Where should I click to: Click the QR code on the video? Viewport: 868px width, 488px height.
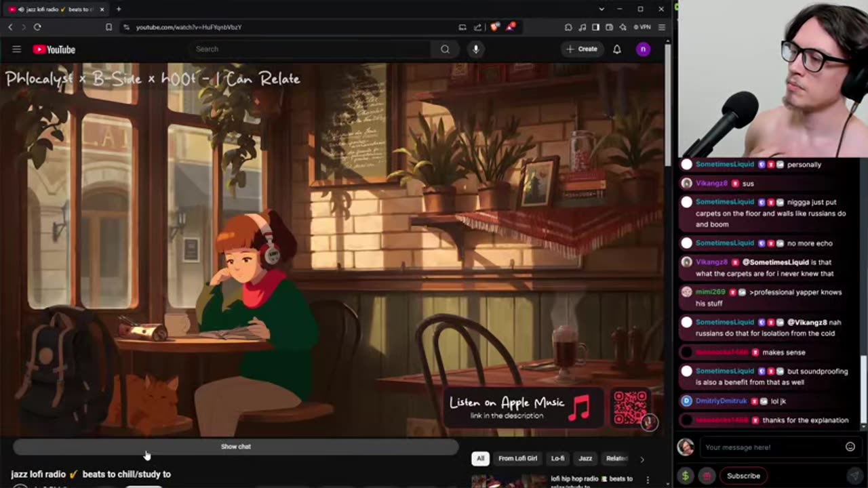tap(630, 407)
